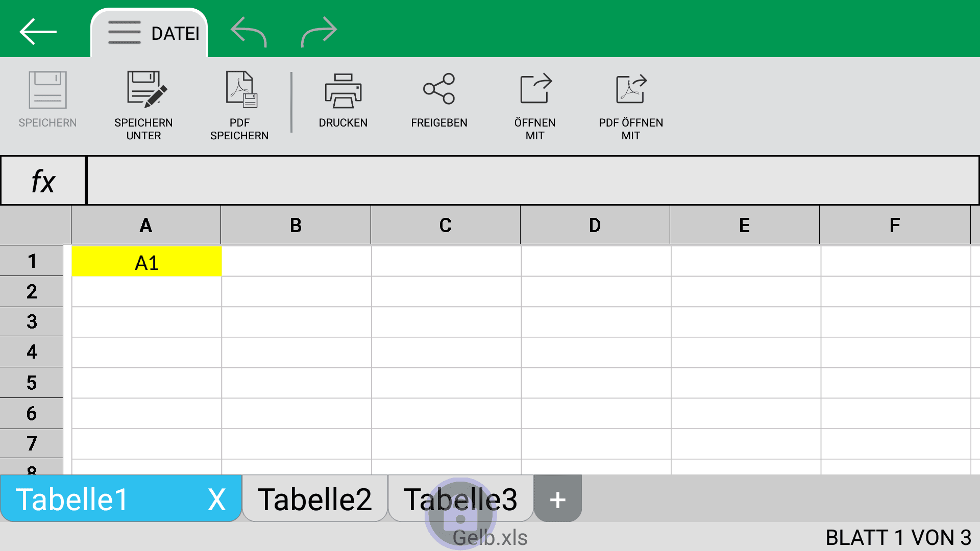The height and width of the screenshot is (551, 980).
Task: Select PDF öffnen mit option
Action: coord(631,106)
